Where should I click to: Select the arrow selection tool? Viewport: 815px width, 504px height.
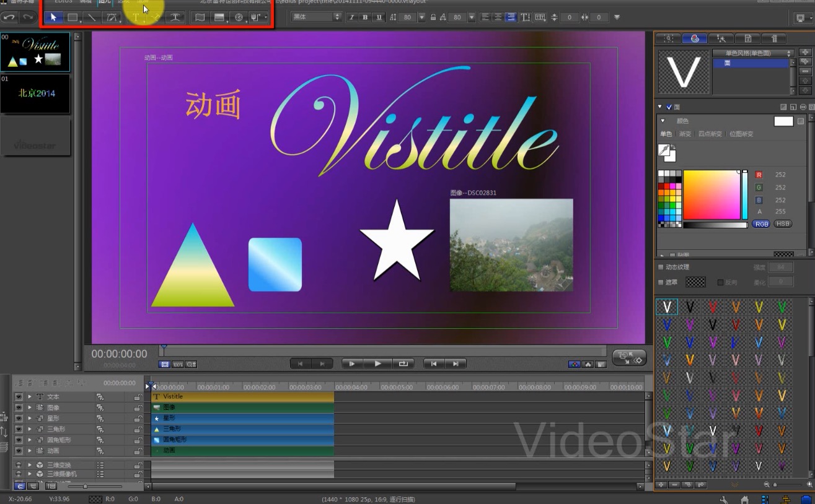[x=53, y=17]
